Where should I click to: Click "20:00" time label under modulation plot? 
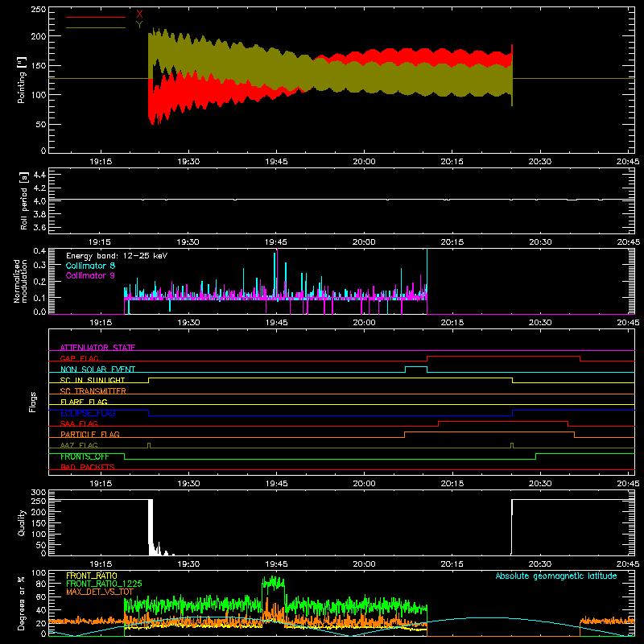pyautogui.click(x=364, y=323)
